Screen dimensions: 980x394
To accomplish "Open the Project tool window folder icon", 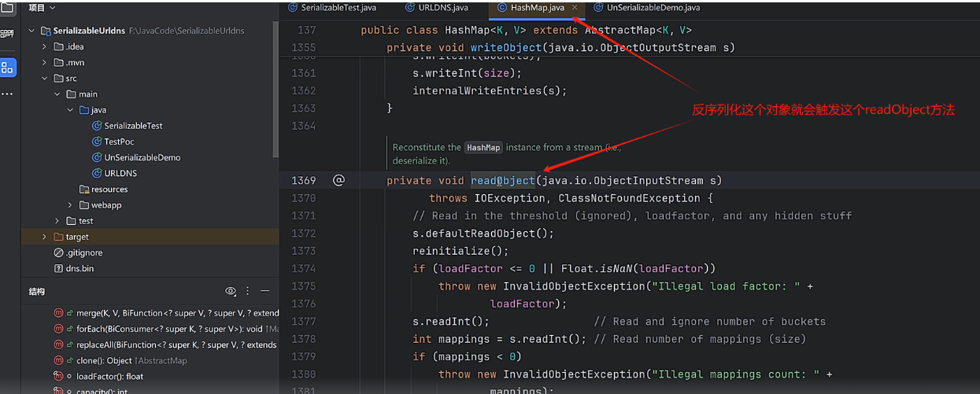I will coord(7,8).
